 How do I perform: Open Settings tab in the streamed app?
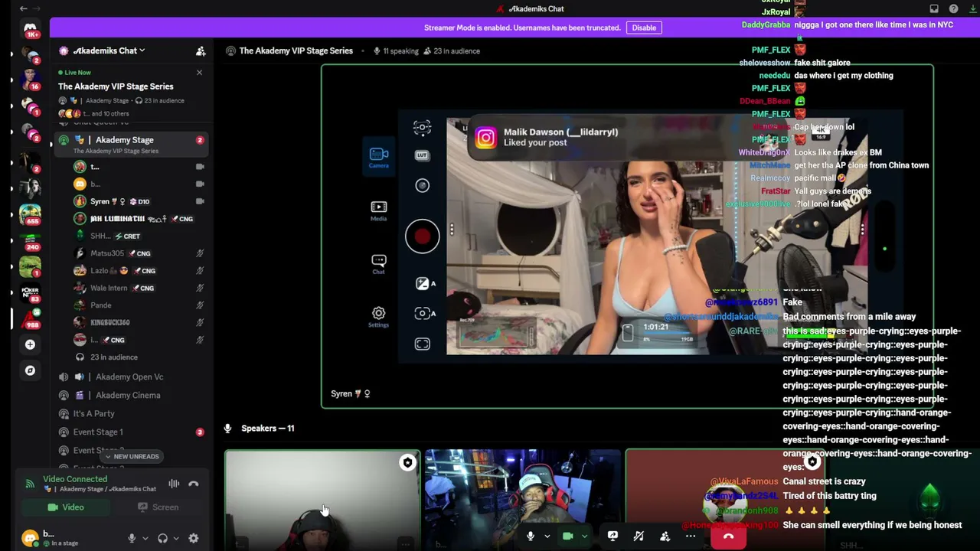point(379,316)
